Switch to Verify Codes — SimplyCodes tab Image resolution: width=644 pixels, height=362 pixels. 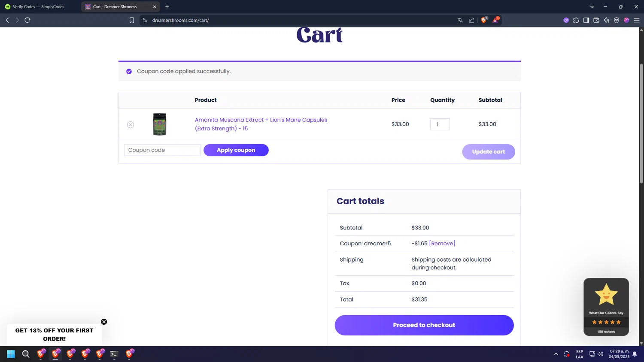39,7
